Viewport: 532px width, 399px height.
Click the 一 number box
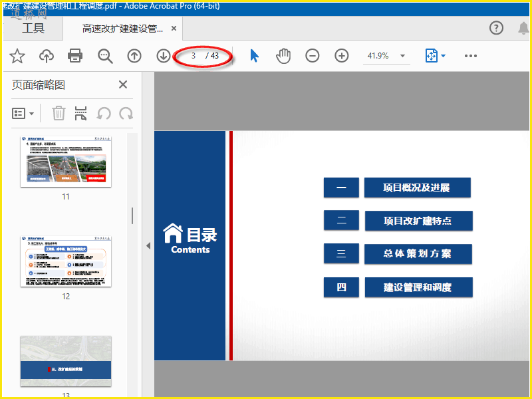click(341, 188)
